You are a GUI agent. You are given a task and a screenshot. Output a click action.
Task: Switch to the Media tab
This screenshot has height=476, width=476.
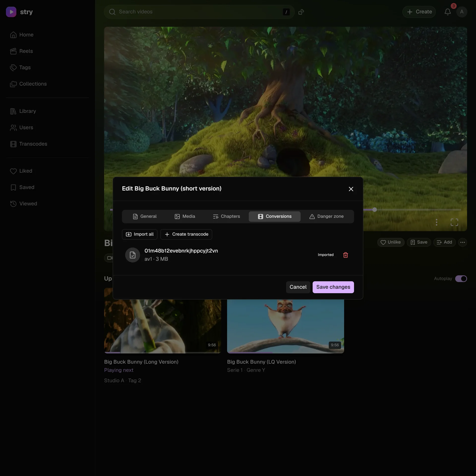tap(185, 217)
